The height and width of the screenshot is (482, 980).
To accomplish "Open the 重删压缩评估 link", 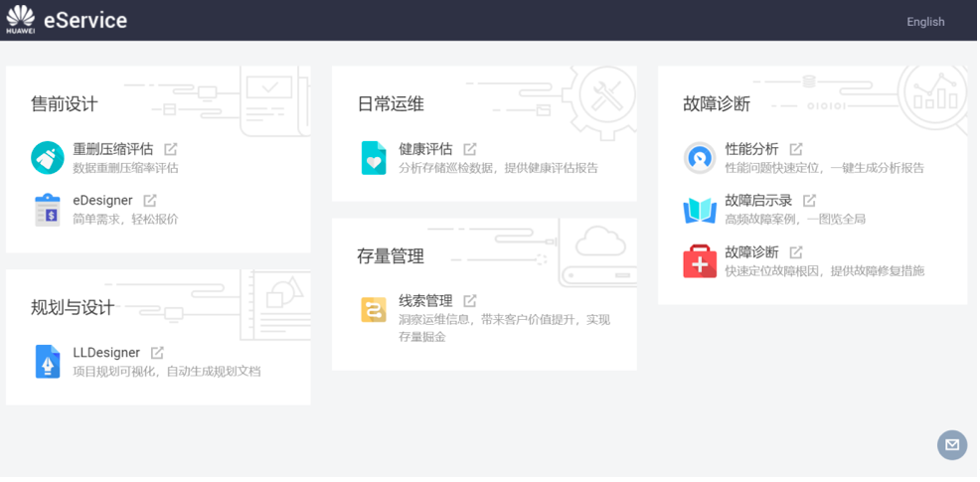I will tap(112, 149).
